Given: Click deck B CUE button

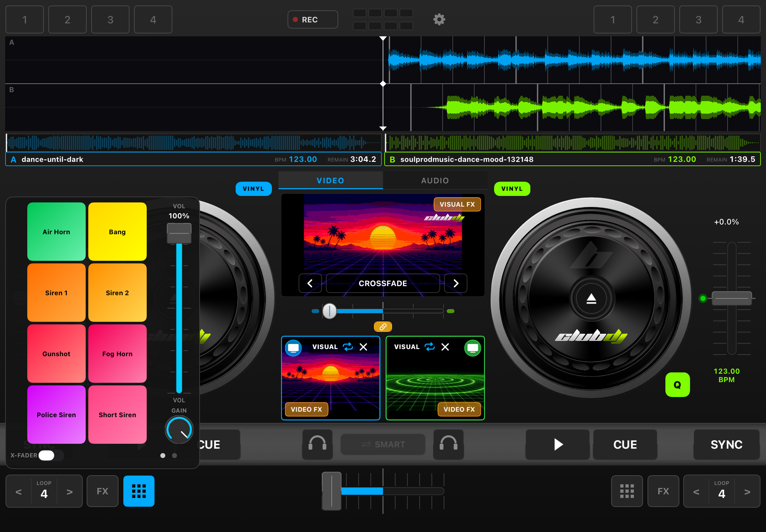Looking at the screenshot, I should (625, 444).
